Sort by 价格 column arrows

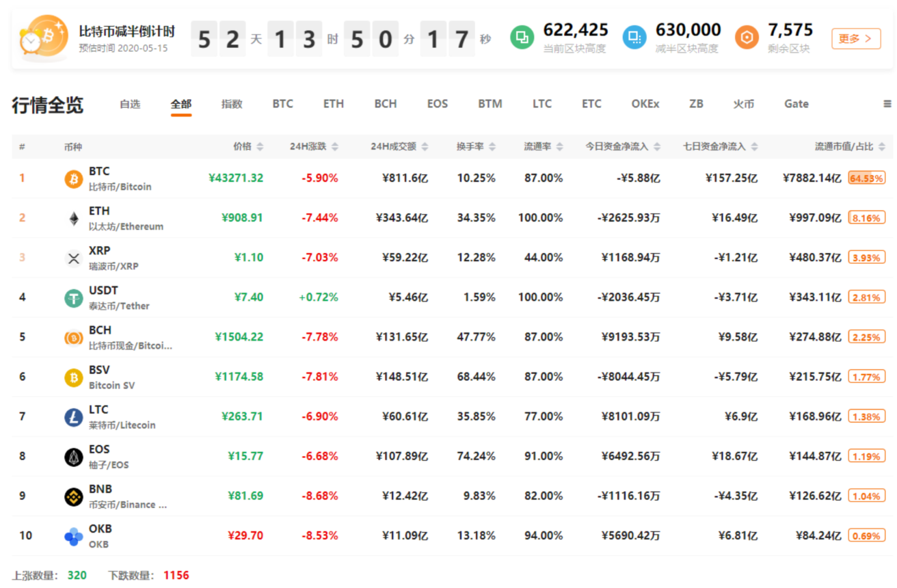click(x=260, y=147)
